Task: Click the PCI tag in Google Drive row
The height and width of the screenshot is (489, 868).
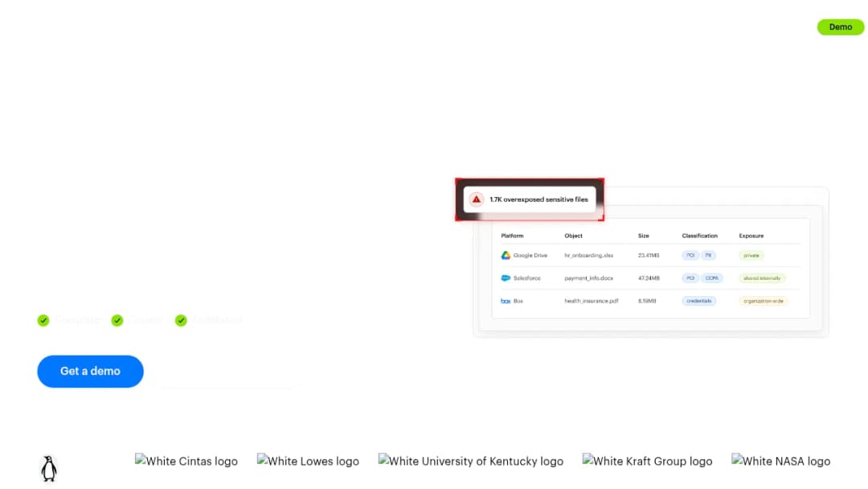Action: pyautogui.click(x=690, y=255)
